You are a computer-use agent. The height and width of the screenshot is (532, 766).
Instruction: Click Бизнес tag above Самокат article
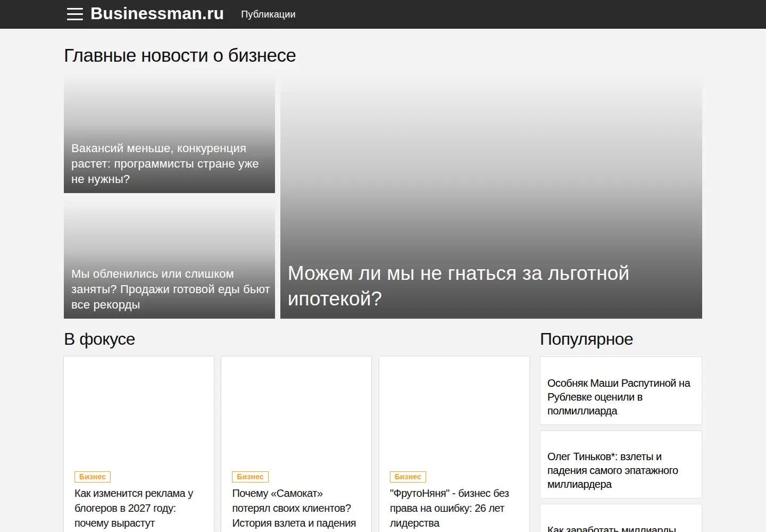click(250, 477)
